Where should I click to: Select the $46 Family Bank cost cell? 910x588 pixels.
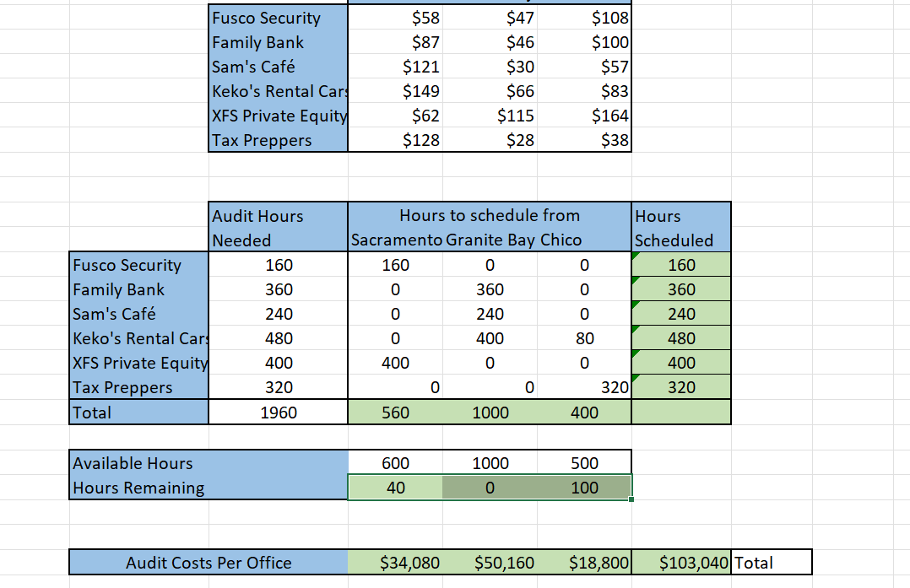[x=490, y=41]
